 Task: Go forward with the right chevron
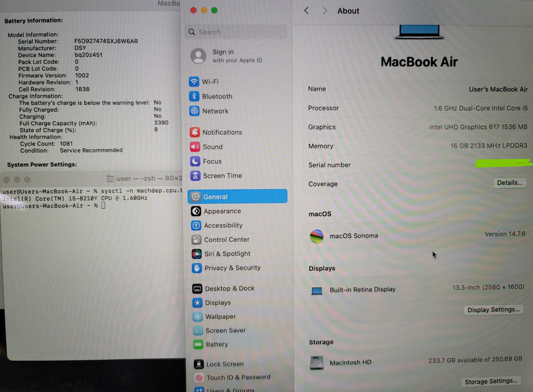pyautogui.click(x=325, y=11)
